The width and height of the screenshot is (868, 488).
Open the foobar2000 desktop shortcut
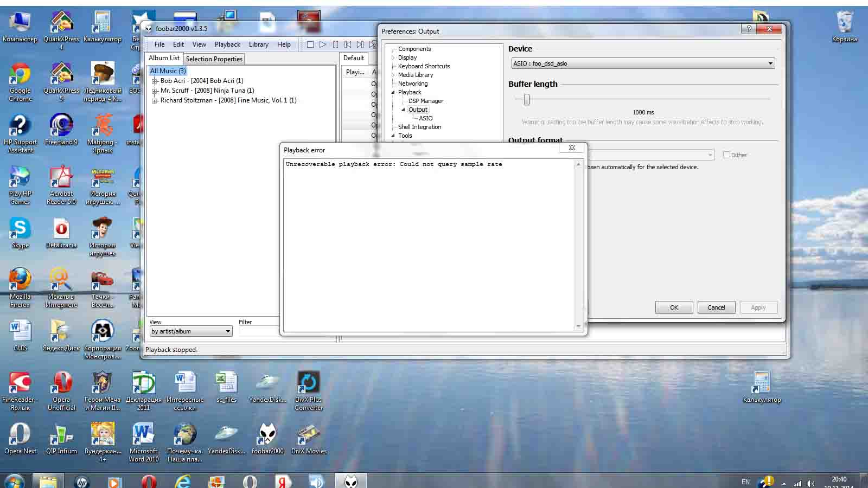[267, 438]
